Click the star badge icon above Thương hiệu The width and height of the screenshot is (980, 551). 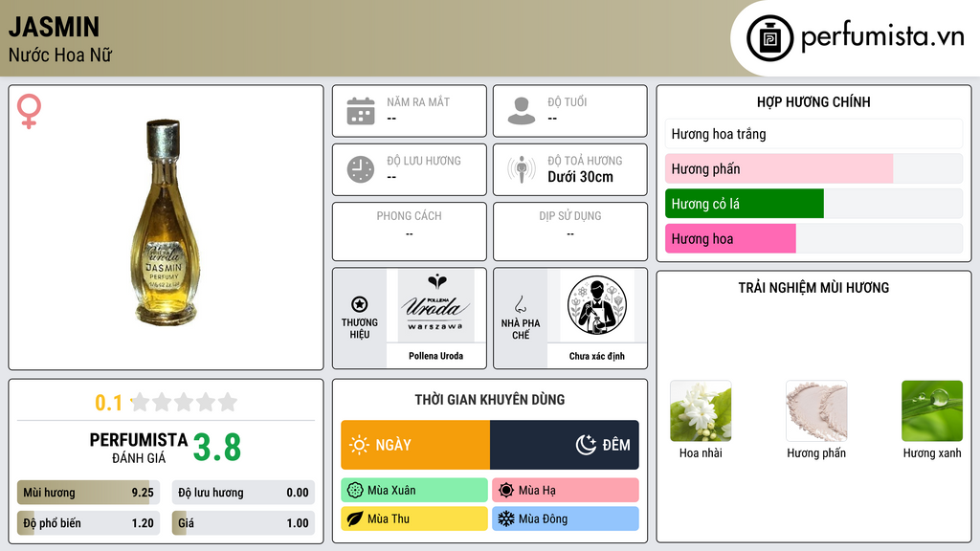click(x=360, y=304)
